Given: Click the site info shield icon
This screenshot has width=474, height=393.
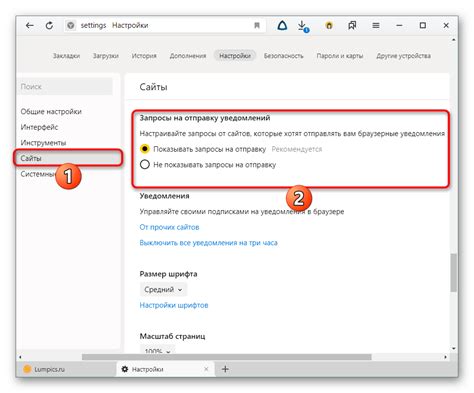Looking at the screenshot, I should [71, 25].
